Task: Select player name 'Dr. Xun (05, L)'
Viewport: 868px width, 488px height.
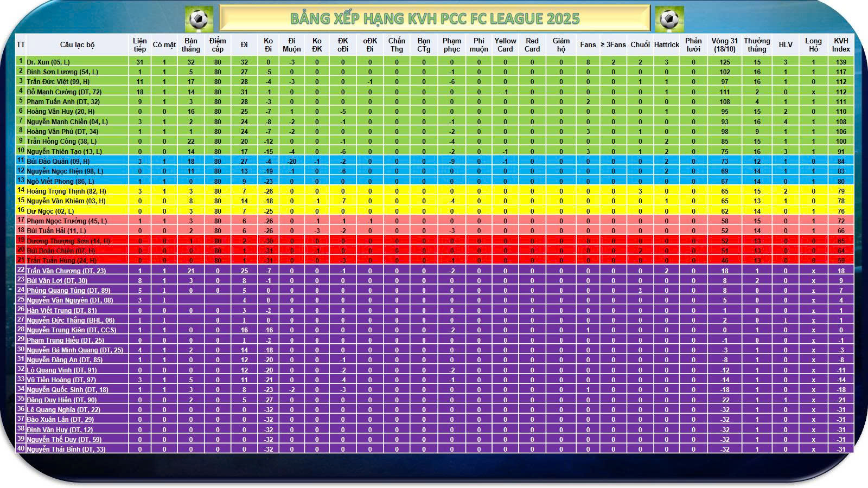Action: [x=48, y=62]
